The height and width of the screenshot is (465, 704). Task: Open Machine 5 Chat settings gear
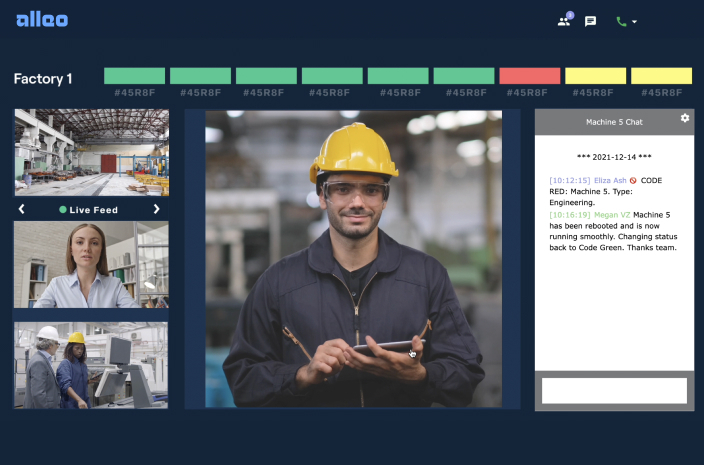coord(685,118)
